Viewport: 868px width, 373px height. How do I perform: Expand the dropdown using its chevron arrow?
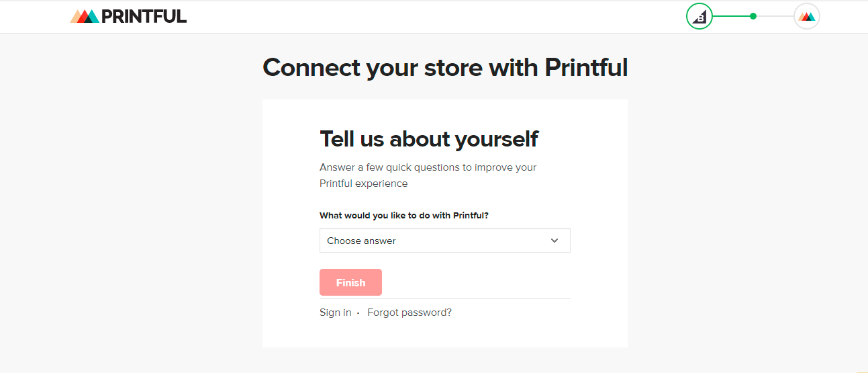coord(554,241)
